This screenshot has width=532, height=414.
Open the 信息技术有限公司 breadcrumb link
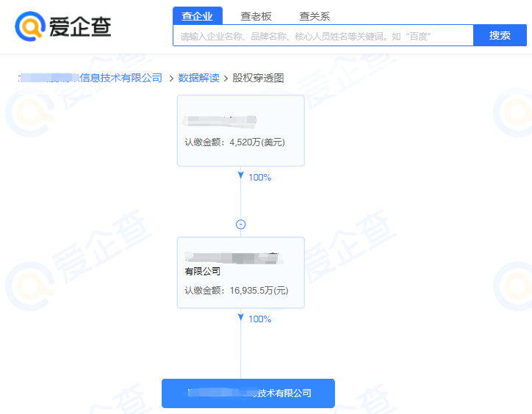(x=90, y=78)
